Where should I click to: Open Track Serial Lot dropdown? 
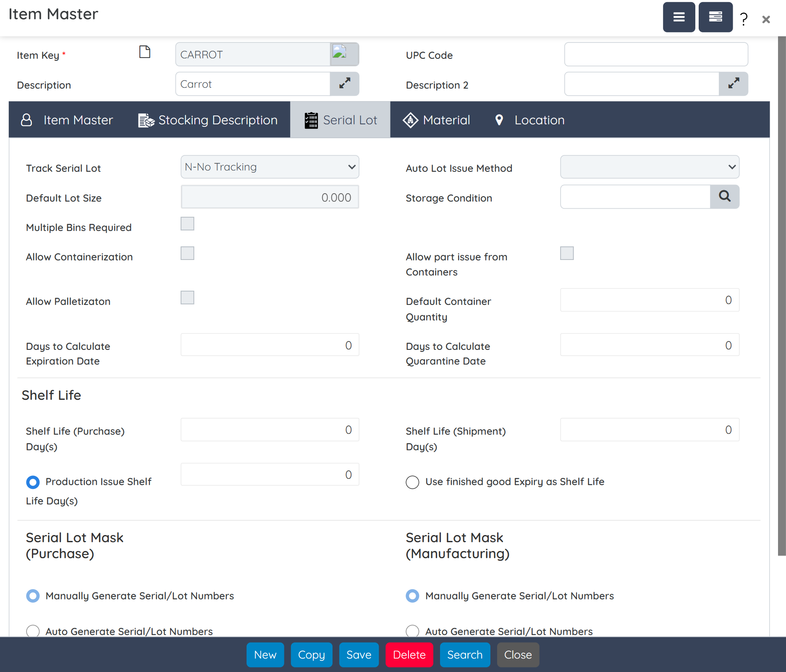point(270,167)
